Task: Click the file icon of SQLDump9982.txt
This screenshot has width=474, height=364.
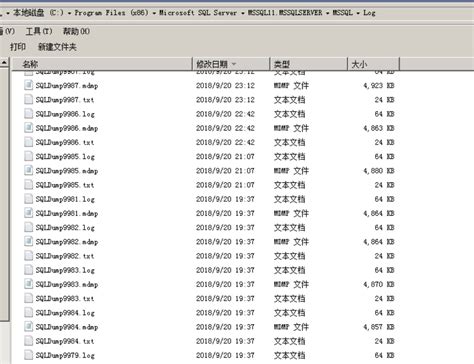Action: pyautogui.click(x=29, y=256)
